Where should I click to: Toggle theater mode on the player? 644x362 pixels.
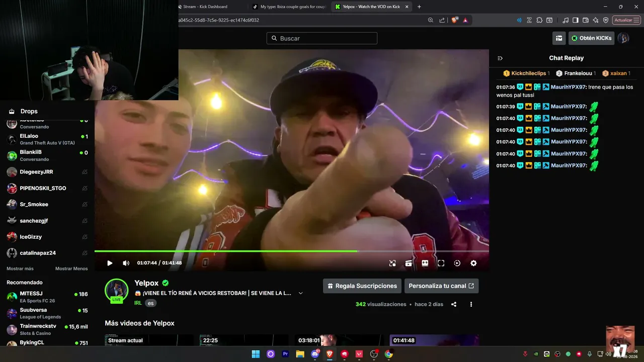click(425, 263)
